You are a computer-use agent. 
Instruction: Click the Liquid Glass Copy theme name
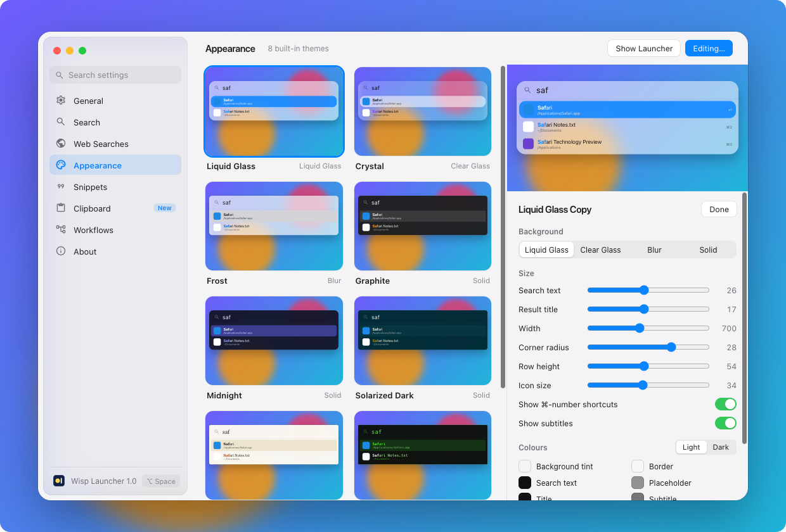pyautogui.click(x=555, y=210)
